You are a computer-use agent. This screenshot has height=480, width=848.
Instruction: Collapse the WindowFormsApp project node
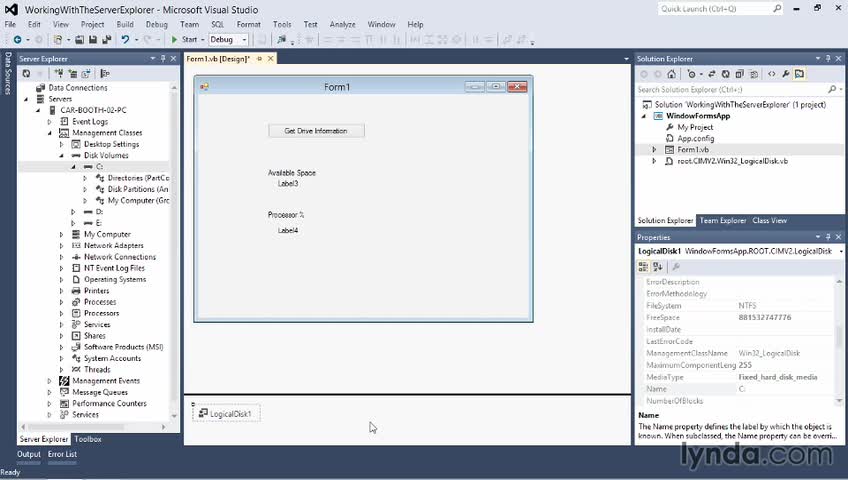click(644, 116)
